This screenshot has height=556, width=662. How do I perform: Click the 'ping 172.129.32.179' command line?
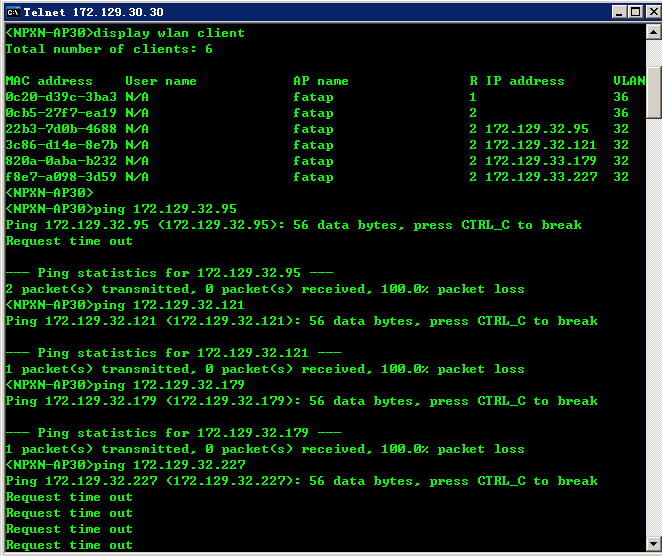pyautogui.click(x=125, y=385)
